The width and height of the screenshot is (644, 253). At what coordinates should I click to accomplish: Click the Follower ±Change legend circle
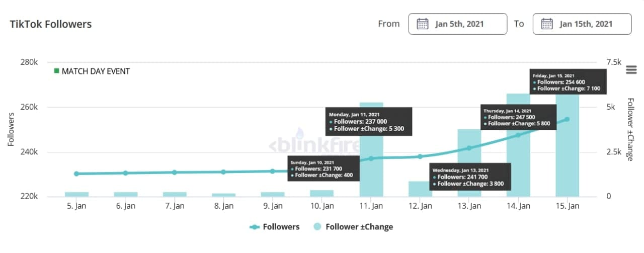(x=317, y=227)
